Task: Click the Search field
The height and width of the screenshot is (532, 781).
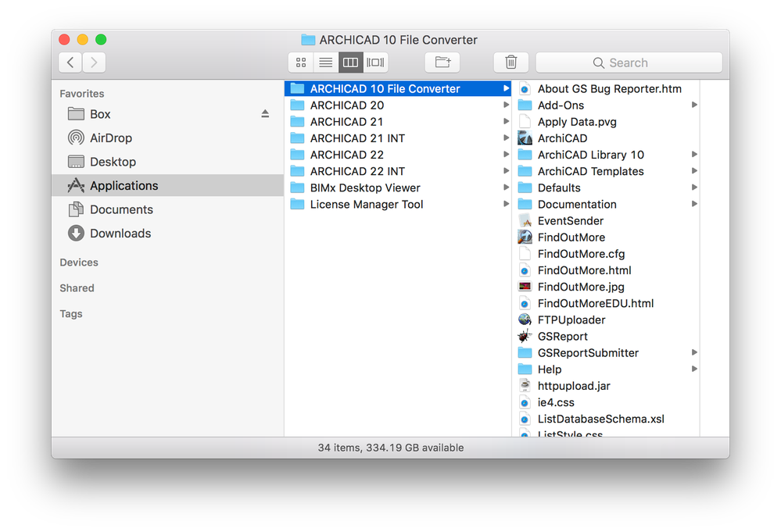Action: pos(629,62)
